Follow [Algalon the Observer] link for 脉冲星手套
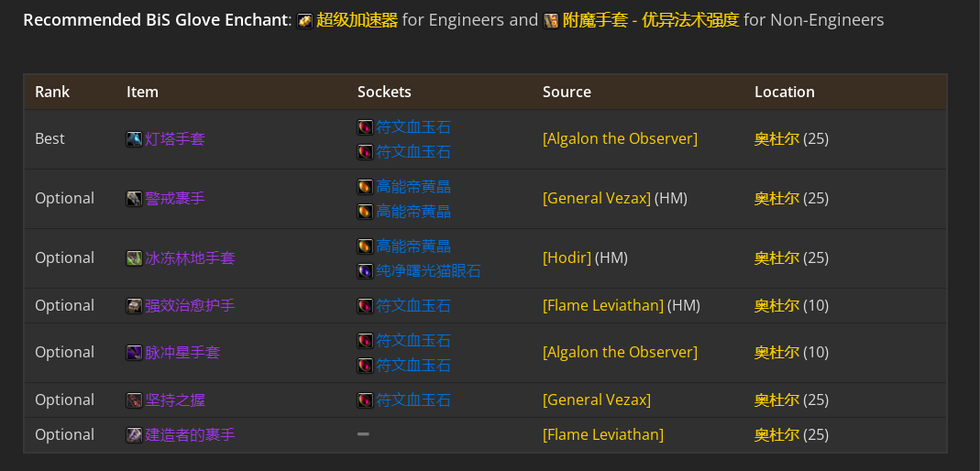 tap(620, 352)
